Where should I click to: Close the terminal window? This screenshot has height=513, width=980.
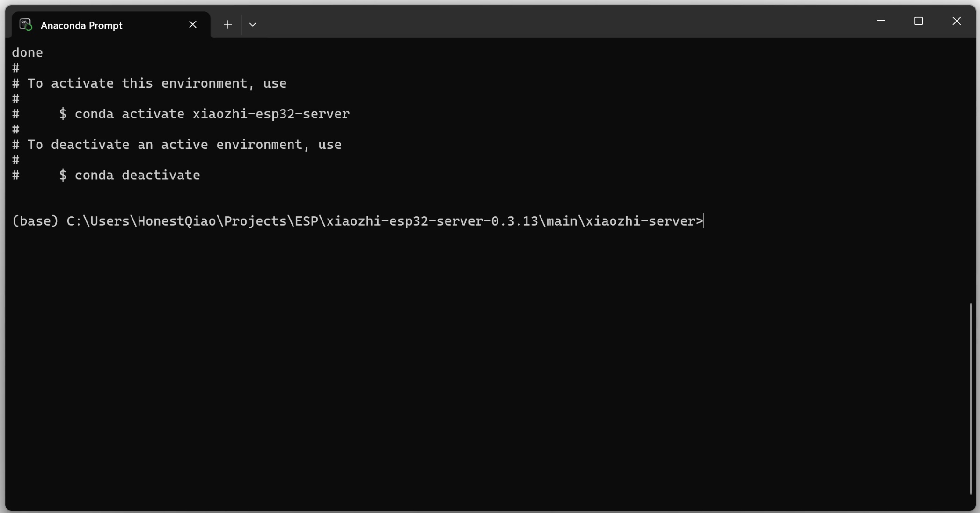(957, 21)
